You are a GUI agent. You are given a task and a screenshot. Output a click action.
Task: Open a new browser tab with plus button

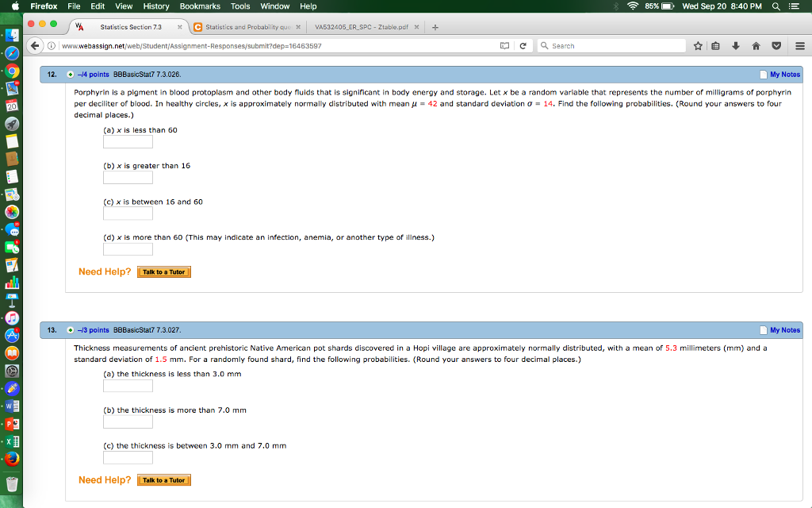pos(435,25)
